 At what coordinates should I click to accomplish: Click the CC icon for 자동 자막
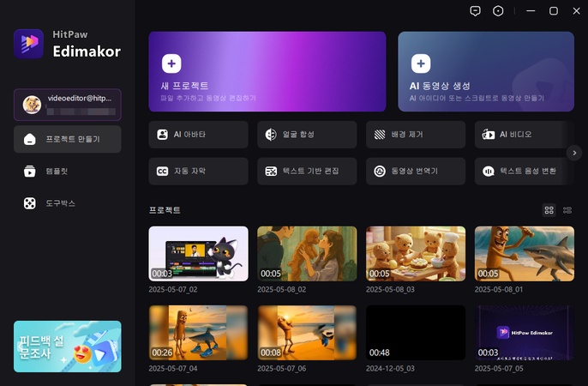(162, 171)
